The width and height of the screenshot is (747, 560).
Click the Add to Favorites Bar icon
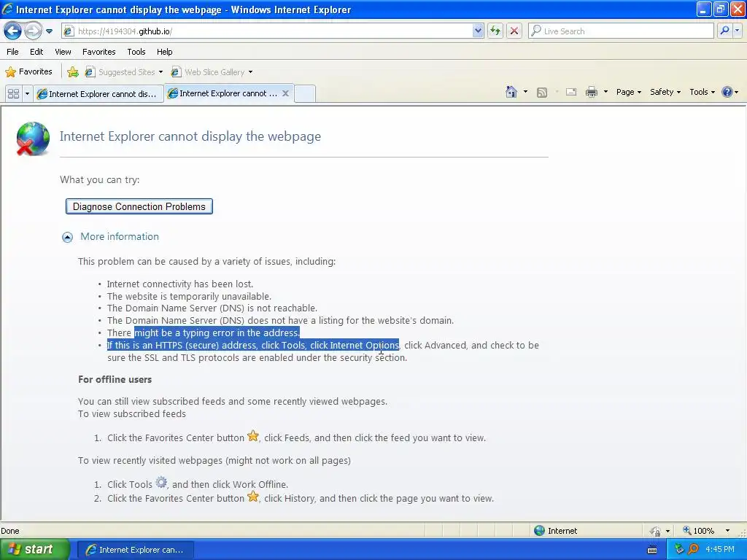[73, 72]
